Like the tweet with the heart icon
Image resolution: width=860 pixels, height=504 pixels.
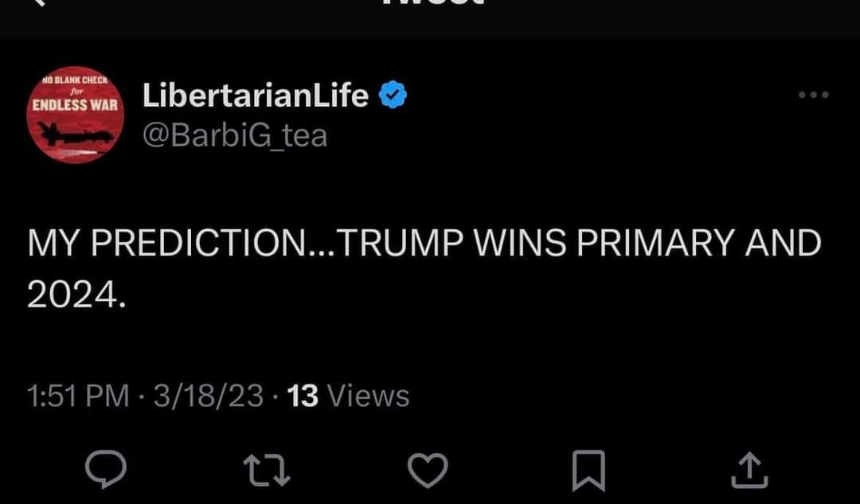pyautogui.click(x=428, y=470)
